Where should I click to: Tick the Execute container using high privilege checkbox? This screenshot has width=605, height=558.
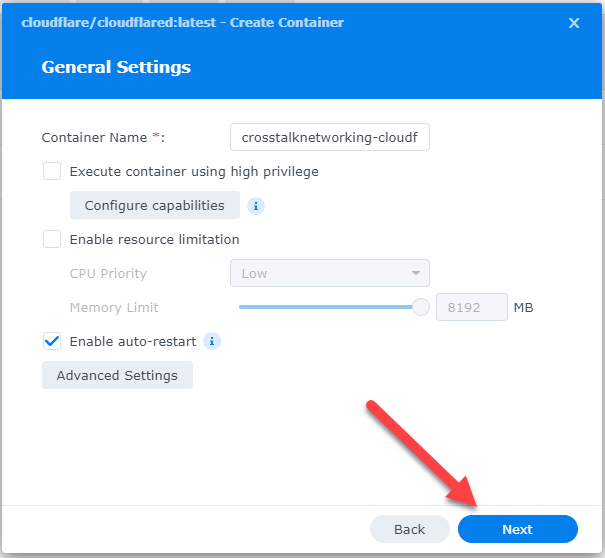point(52,171)
